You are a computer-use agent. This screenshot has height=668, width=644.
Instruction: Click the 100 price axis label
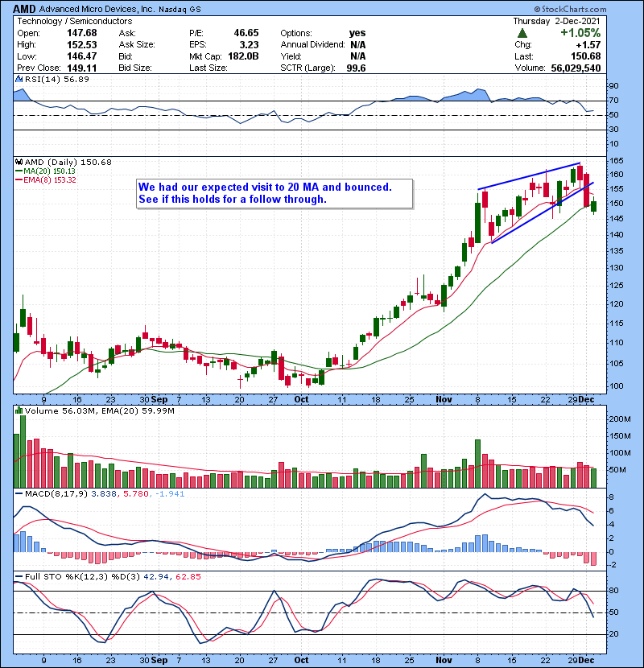point(617,386)
